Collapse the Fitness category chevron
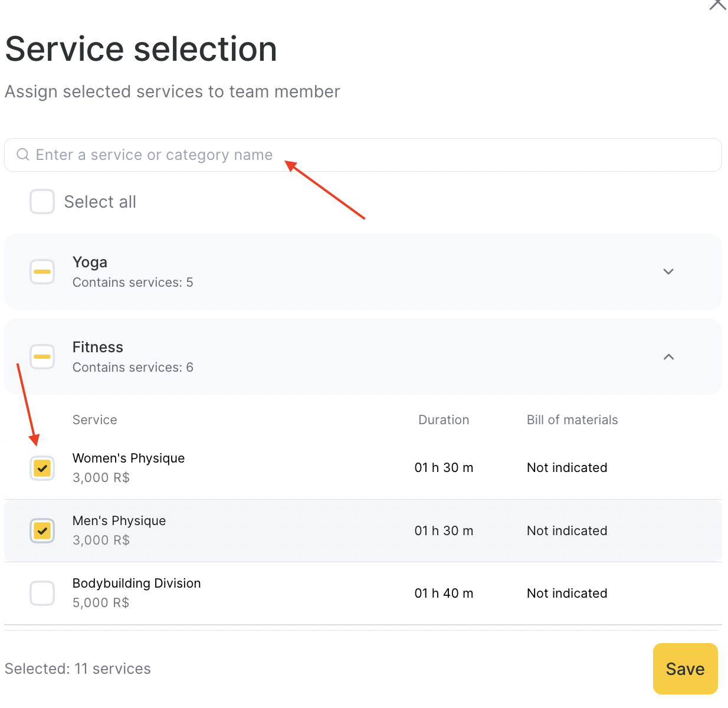The image size is (728, 708). point(668,357)
